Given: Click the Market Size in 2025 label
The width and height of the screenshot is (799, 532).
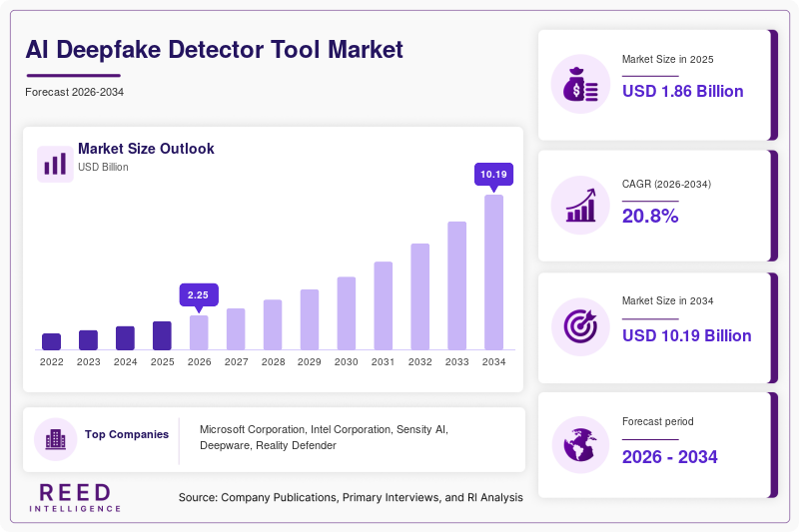Looking at the screenshot, I should 667,60.
